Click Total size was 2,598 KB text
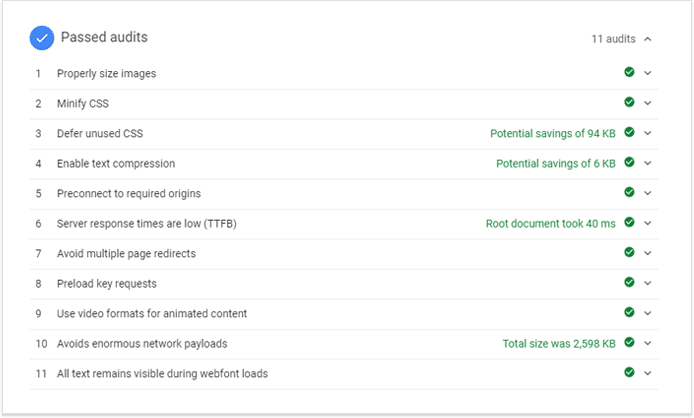Viewport: 694px width, 418px height. point(559,344)
